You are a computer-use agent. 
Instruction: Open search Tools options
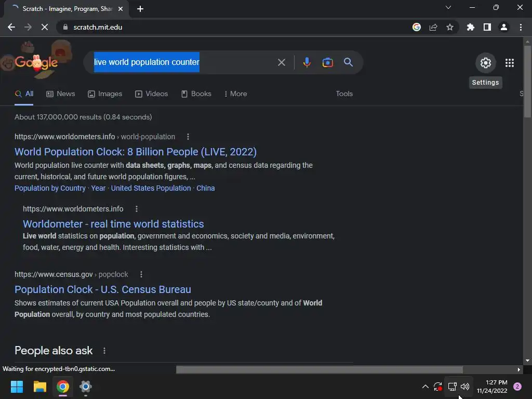344,94
